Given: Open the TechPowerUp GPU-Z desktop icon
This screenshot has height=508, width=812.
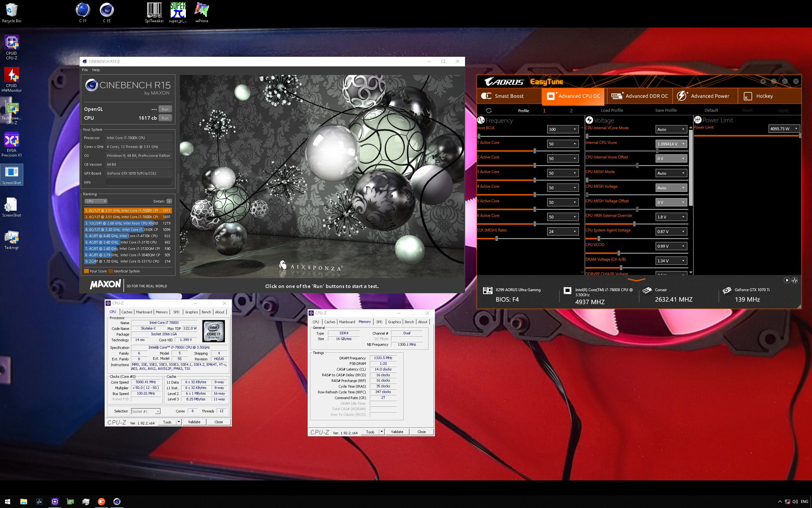Looking at the screenshot, I should point(11,112).
